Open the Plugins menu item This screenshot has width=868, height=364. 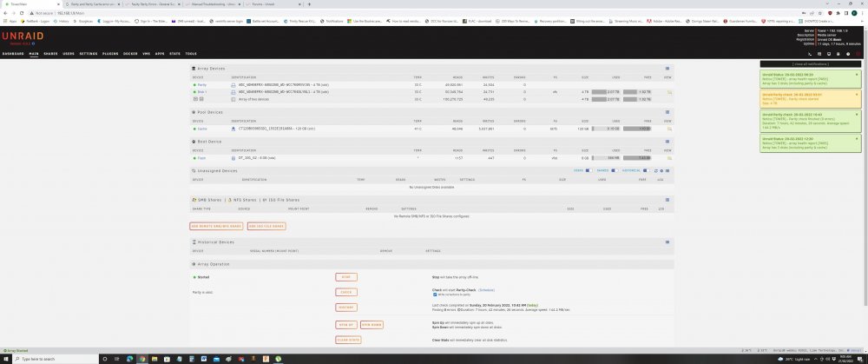pyautogui.click(x=110, y=54)
